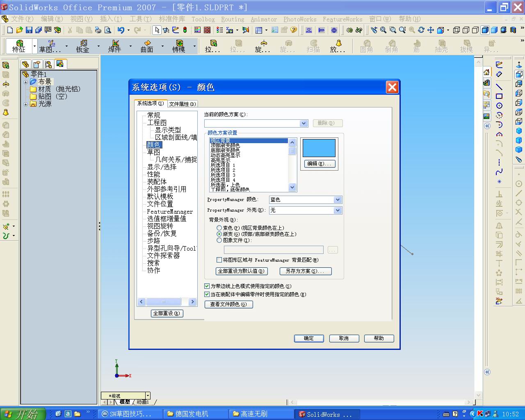Switch to 高速无刷 taskbar window

pyautogui.click(x=261, y=414)
